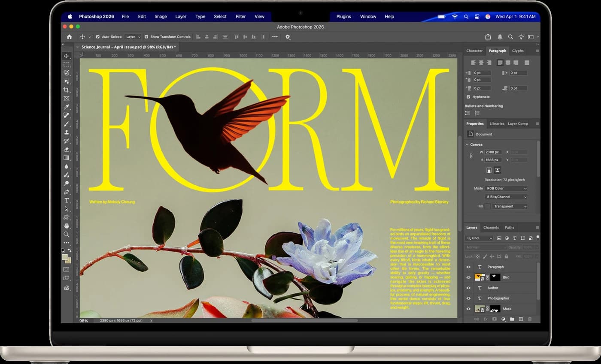The width and height of the screenshot is (601, 364).
Task: Click the Bird layer name
Action: pyautogui.click(x=506, y=277)
